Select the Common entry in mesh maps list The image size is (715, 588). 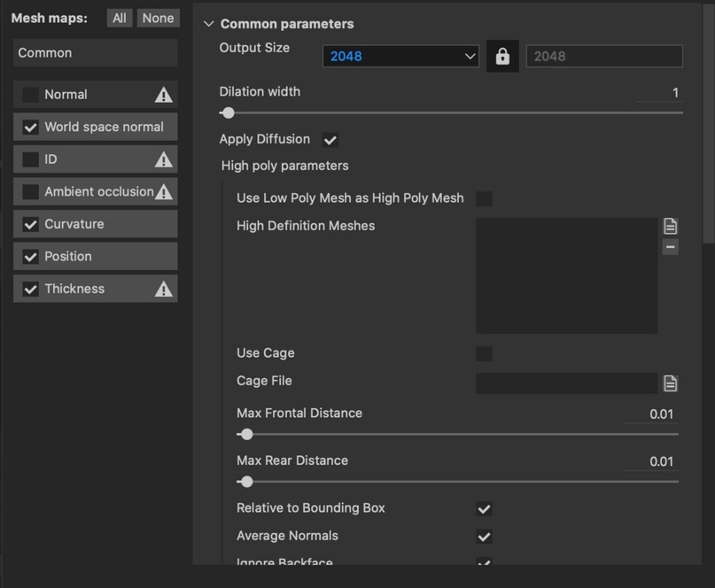coord(96,53)
